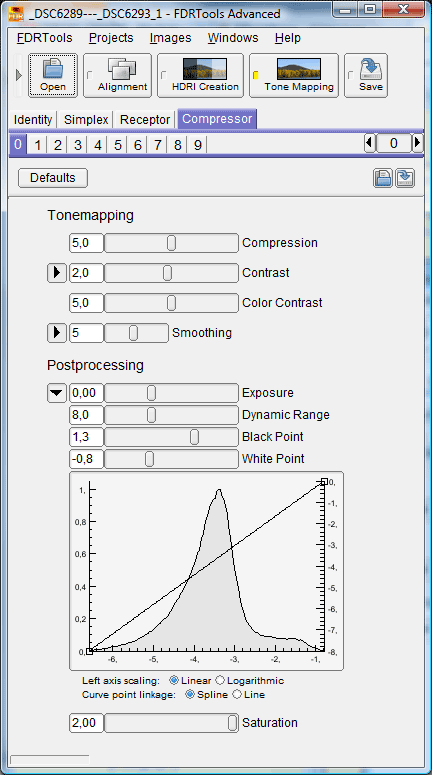The width and height of the screenshot is (432, 775).
Task: Click the save preset icon beside Defaults
Action: 405,178
